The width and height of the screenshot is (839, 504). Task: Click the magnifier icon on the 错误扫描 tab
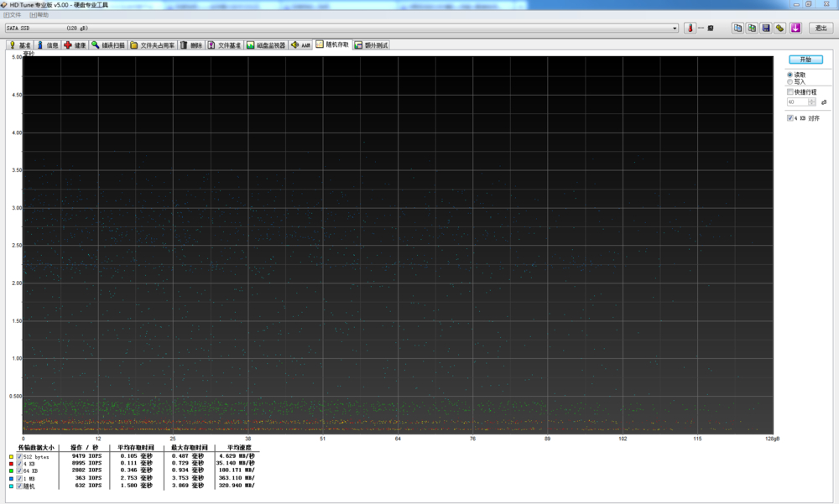(x=96, y=45)
